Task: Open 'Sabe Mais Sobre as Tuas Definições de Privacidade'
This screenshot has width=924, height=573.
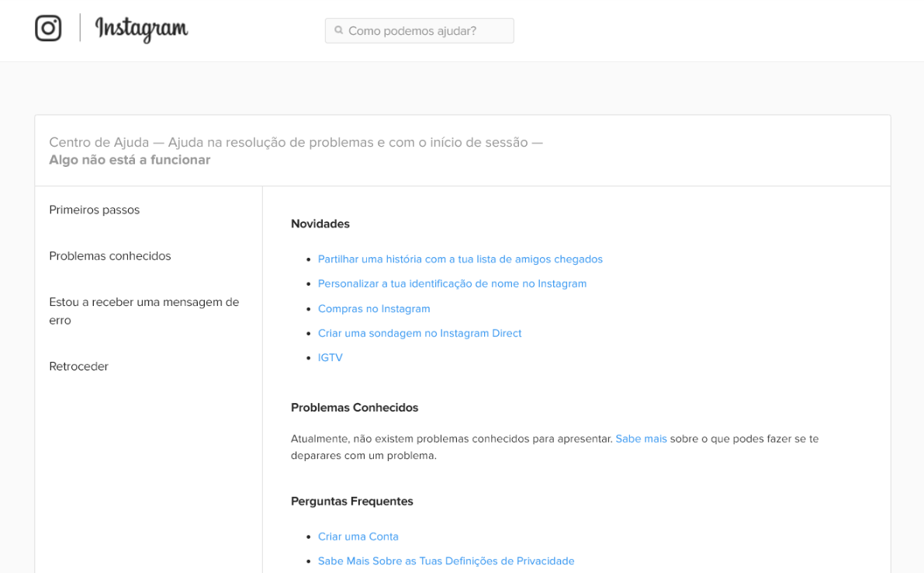Action: point(446,561)
